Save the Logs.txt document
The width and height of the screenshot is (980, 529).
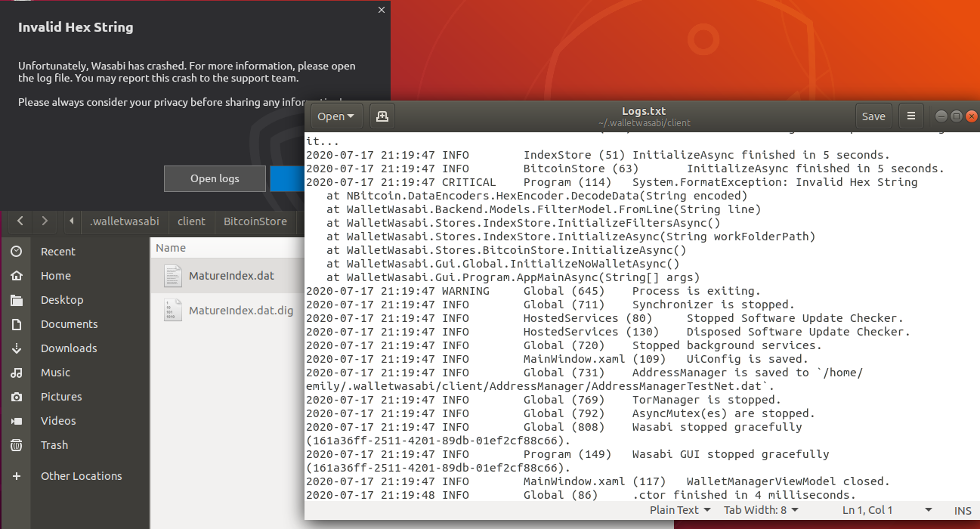click(873, 116)
